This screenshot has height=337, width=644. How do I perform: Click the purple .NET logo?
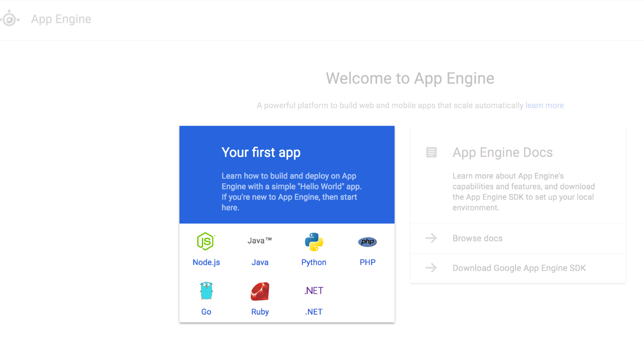[x=314, y=291]
